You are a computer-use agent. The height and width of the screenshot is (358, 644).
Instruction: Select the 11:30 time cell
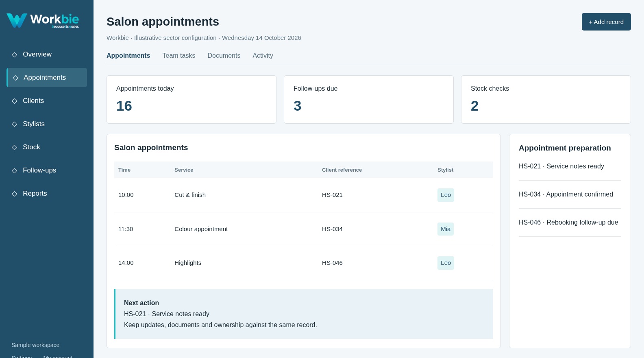pos(126,229)
